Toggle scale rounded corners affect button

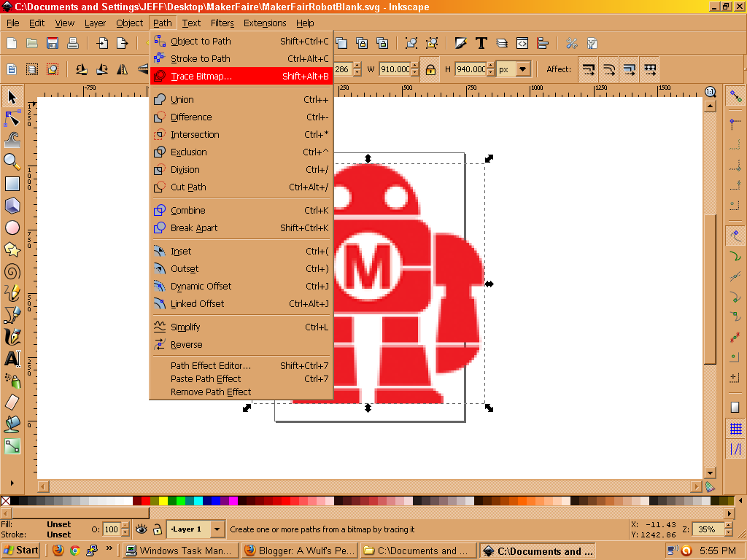coord(609,69)
